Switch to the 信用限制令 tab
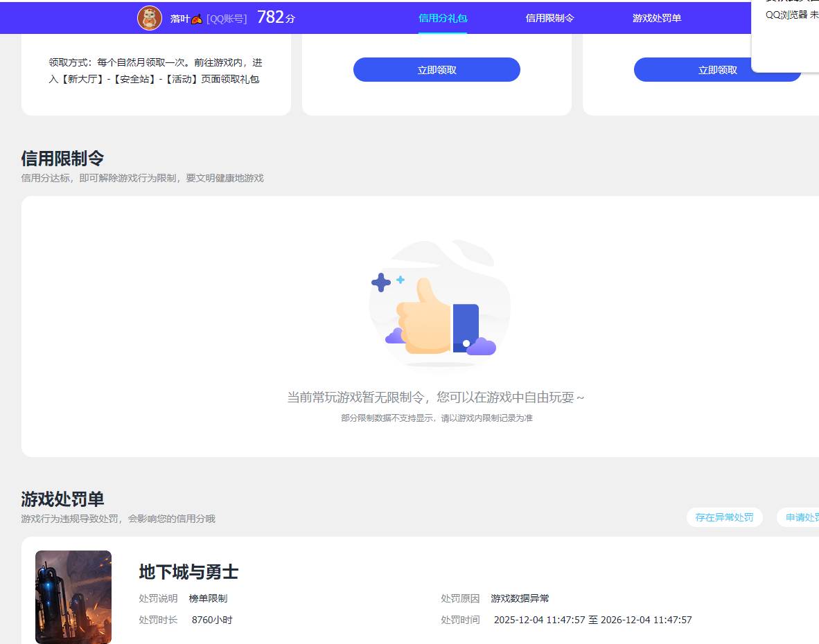Viewport: 819px width, 644px height. pyautogui.click(x=549, y=18)
